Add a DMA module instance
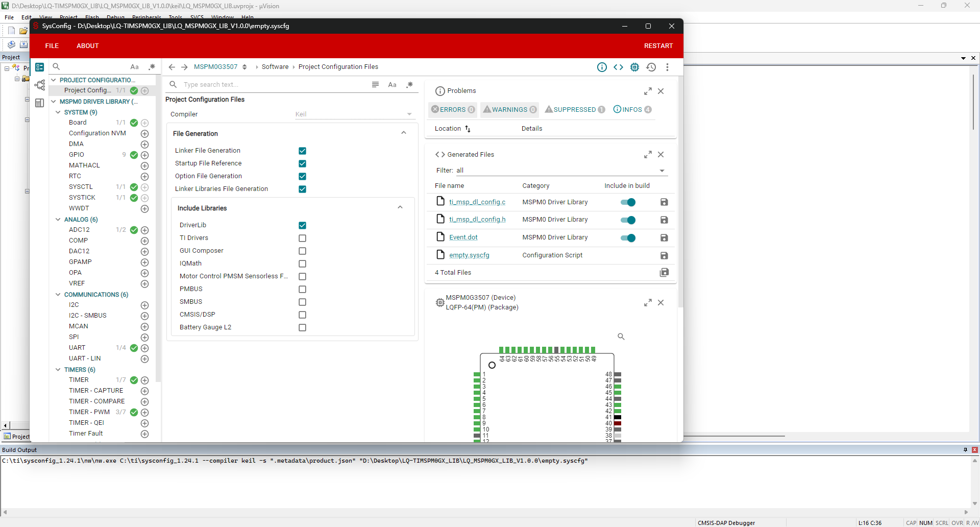The width and height of the screenshot is (980, 527). coord(144,145)
